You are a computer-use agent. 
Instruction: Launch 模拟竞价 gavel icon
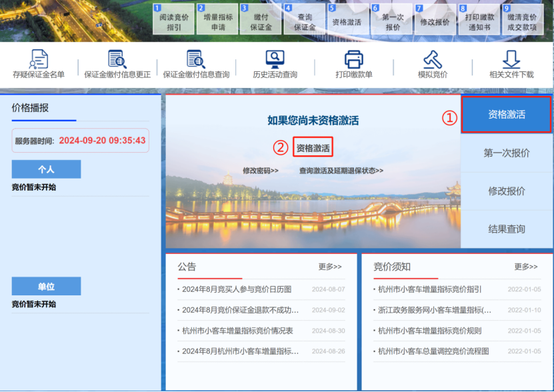coord(432,59)
